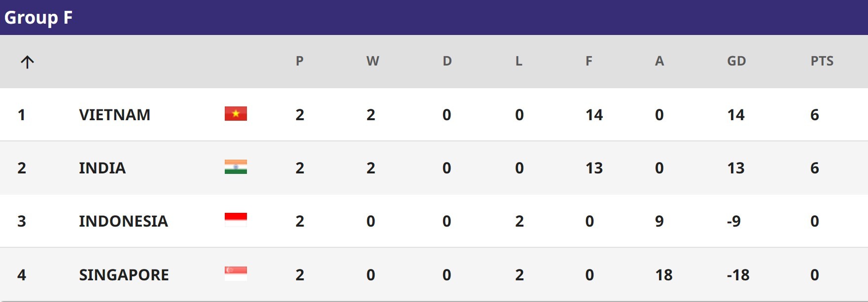The height and width of the screenshot is (302, 868).
Task: Click the Vietnam flag icon
Action: [x=236, y=114]
